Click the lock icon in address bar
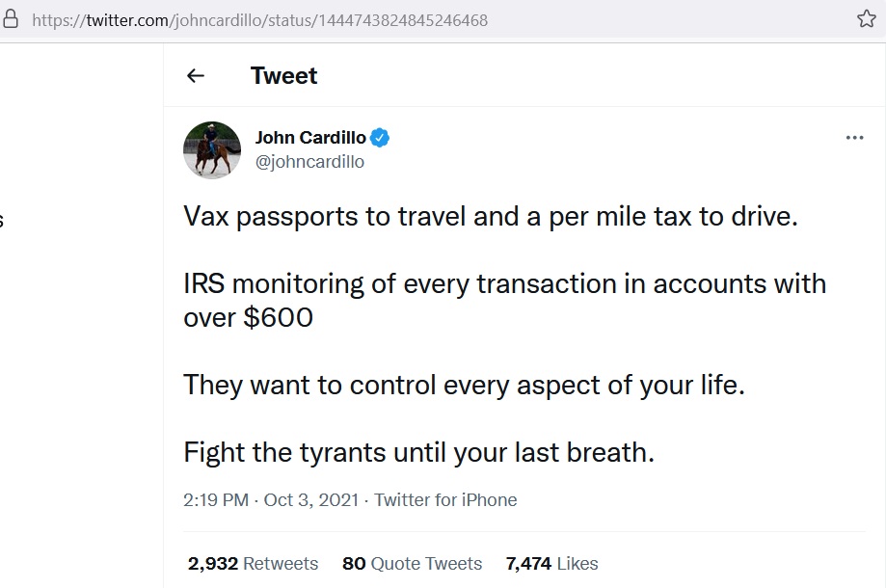The width and height of the screenshot is (886, 588). [x=11, y=19]
